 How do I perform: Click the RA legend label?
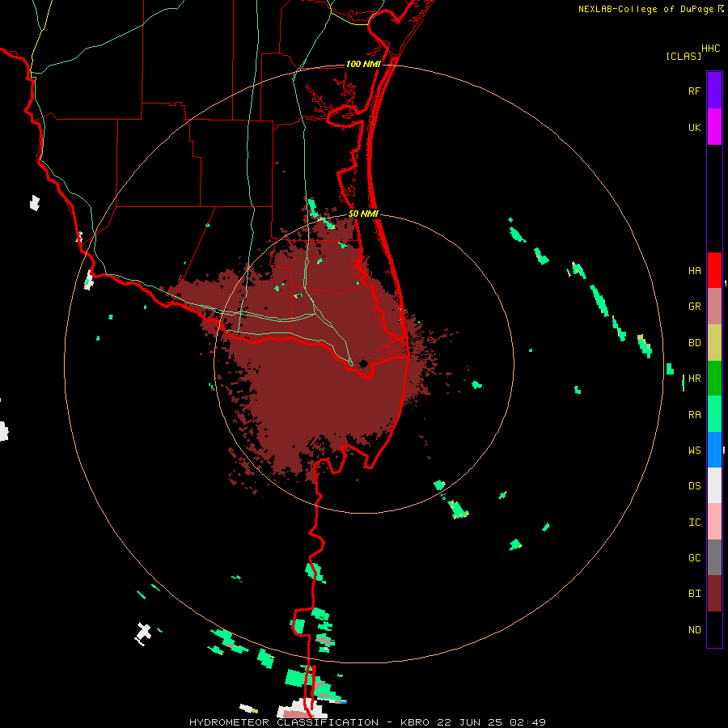(x=694, y=415)
